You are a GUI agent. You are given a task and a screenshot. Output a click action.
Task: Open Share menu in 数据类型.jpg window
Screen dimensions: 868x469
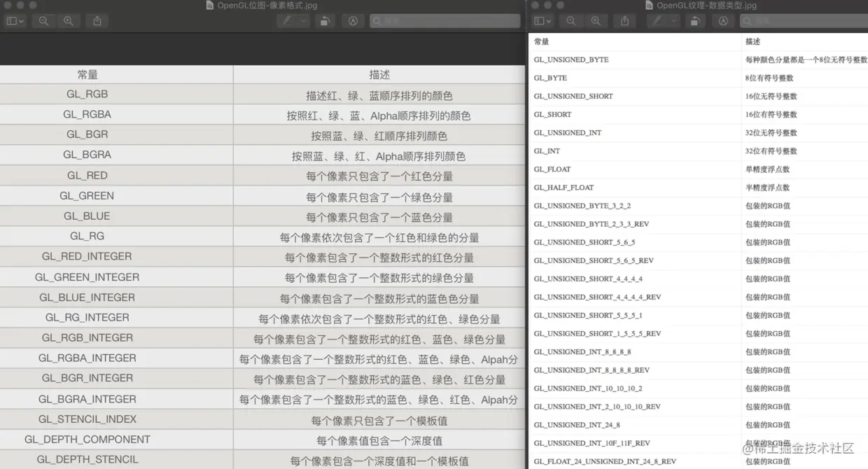(x=624, y=21)
